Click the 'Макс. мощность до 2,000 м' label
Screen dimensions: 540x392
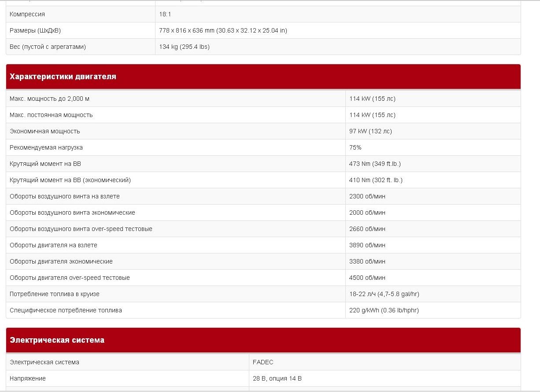pos(49,99)
